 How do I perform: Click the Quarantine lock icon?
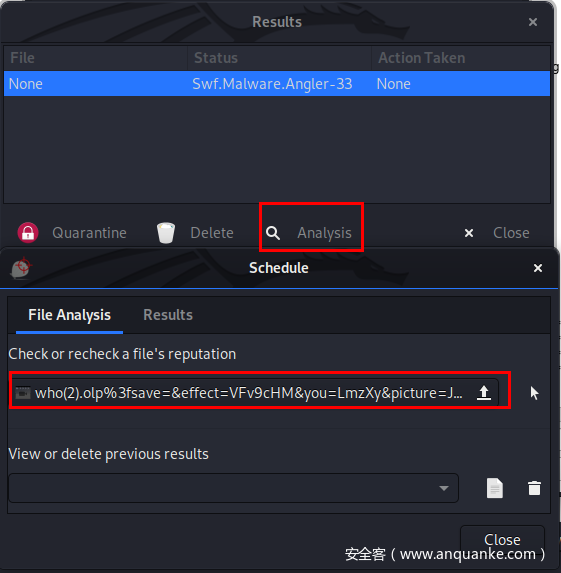coord(28,232)
